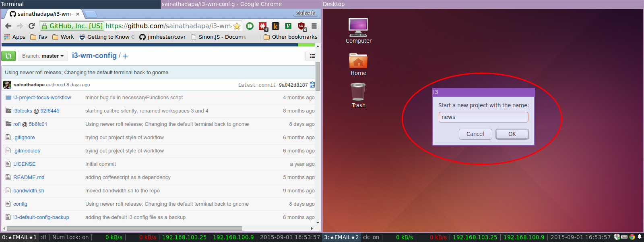This screenshot has width=644, height=242.
Task: Open i3-default-config-backup file
Action: point(41,217)
